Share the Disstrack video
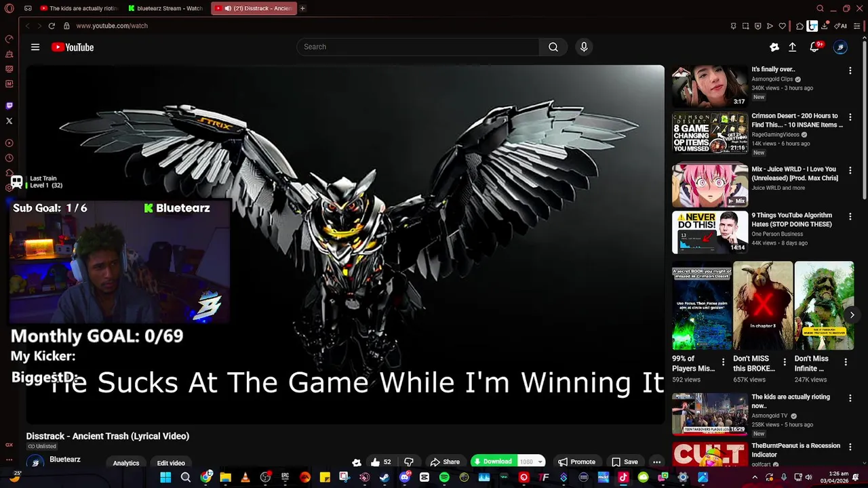The image size is (868, 488). coord(445,462)
